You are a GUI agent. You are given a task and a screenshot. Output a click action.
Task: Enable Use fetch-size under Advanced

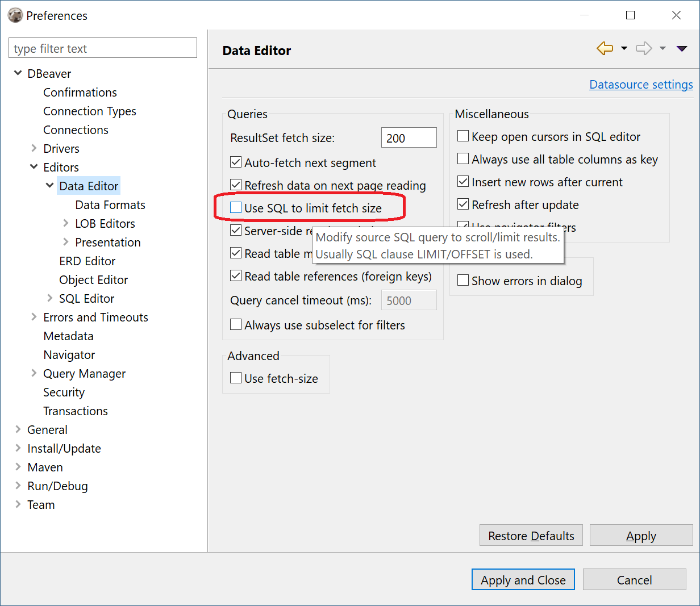pyautogui.click(x=236, y=378)
